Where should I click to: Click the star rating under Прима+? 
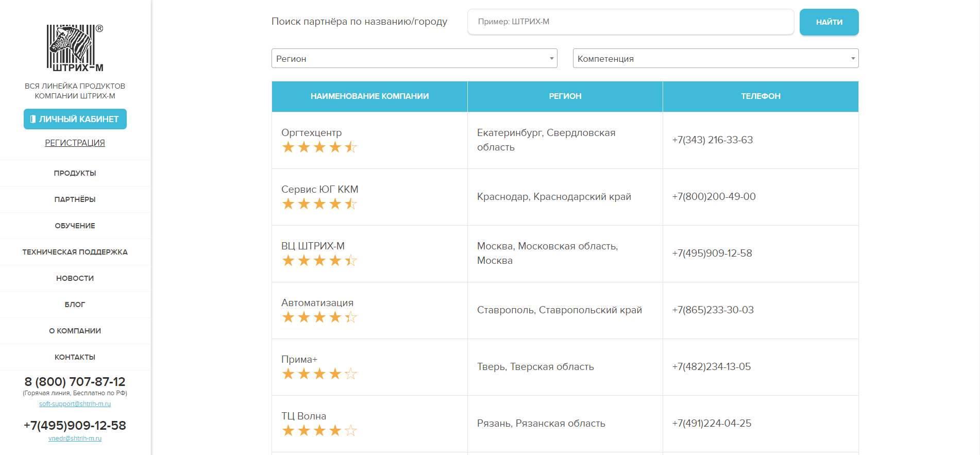click(319, 374)
